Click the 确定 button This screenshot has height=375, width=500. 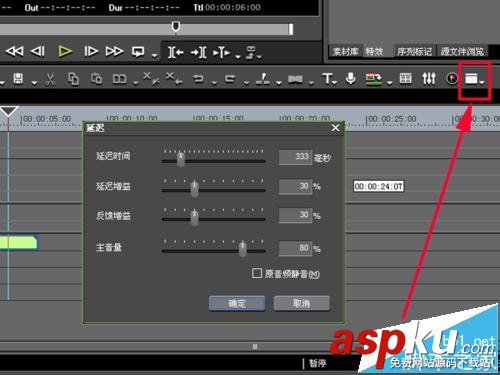pyautogui.click(x=237, y=303)
